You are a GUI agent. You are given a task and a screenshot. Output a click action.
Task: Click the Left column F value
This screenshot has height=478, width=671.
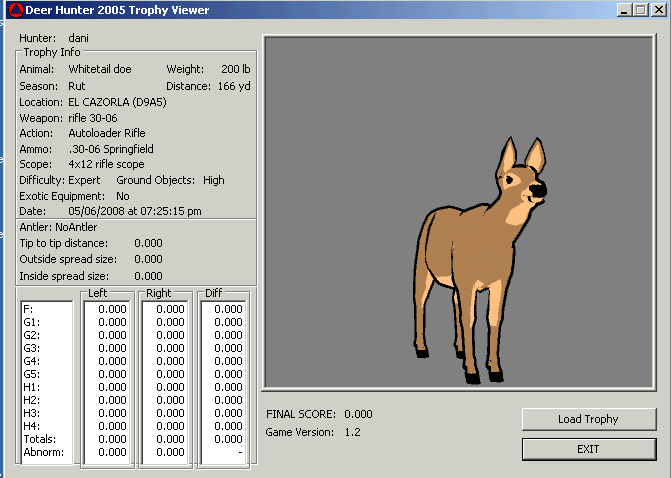click(x=112, y=309)
